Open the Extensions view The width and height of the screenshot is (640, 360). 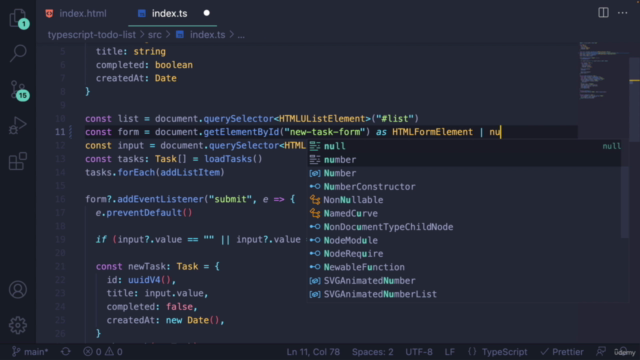pyautogui.click(x=18, y=161)
